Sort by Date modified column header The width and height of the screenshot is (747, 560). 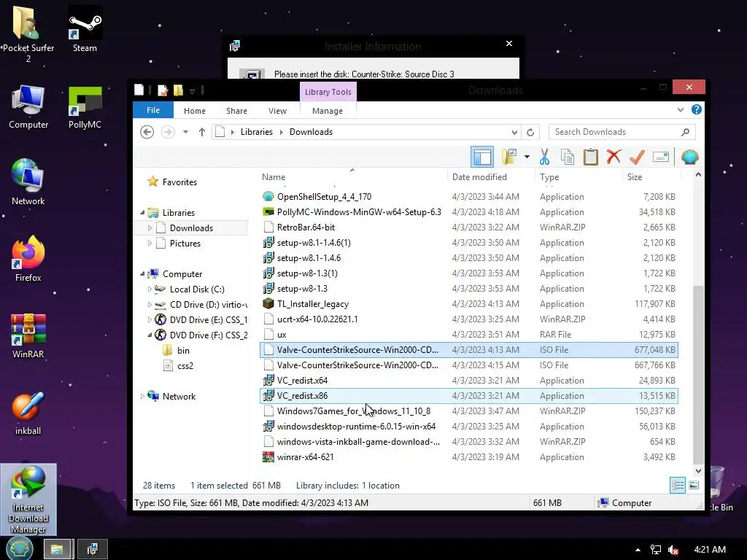click(x=479, y=177)
